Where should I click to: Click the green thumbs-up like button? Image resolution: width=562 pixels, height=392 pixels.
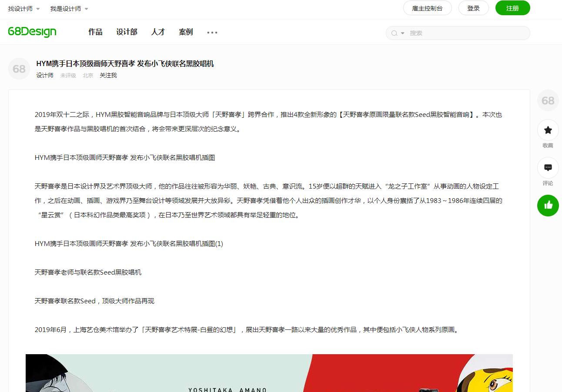pyautogui.click(x=548, y=206)
